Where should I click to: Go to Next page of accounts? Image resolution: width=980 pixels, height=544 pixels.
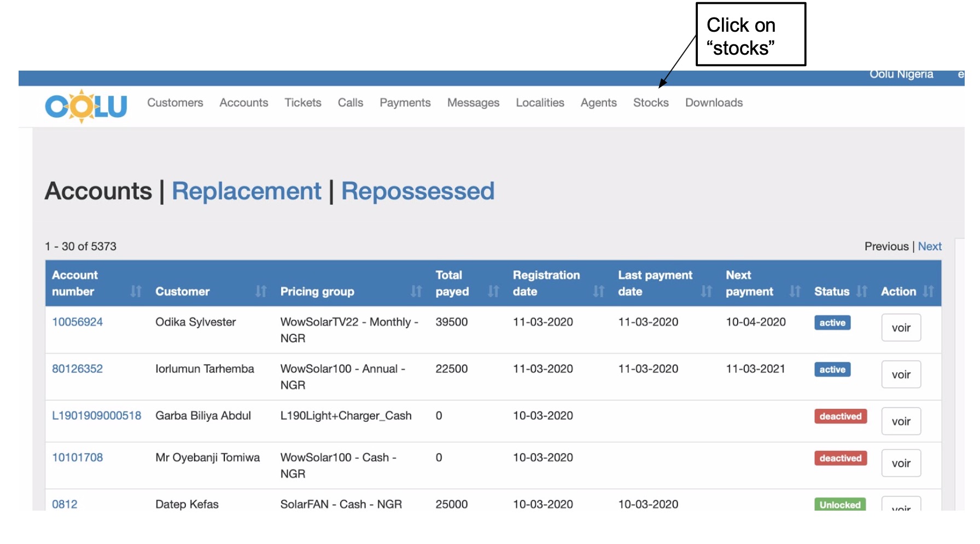pyautogui.click(x=930, y=246)
